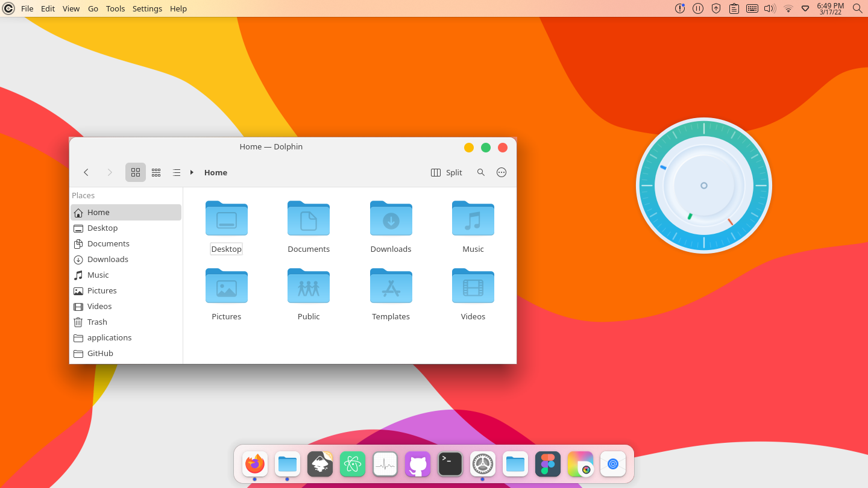Launch the terminal from the dock
The width and height of the screenshot is (868, 488).
coord(450,465)
